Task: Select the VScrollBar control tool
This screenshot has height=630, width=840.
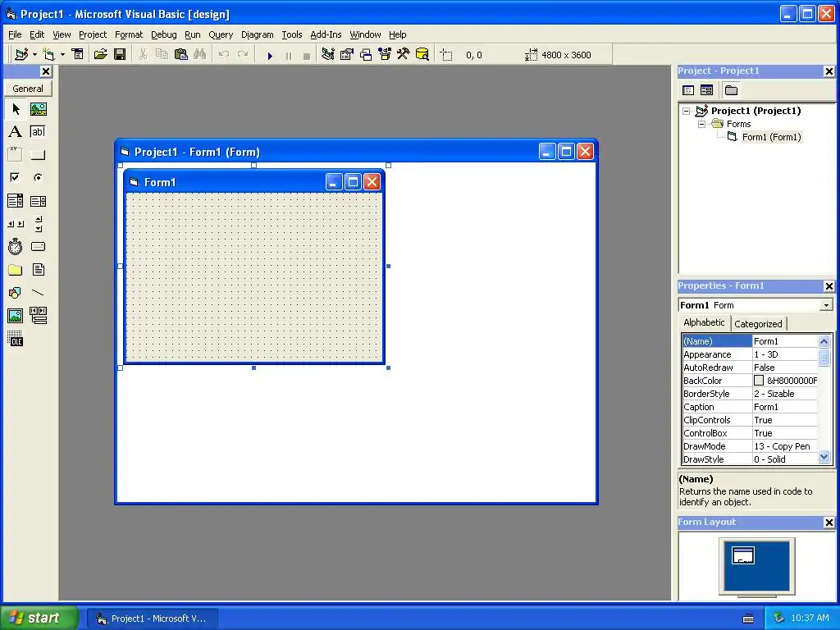Action: [38, 224]
